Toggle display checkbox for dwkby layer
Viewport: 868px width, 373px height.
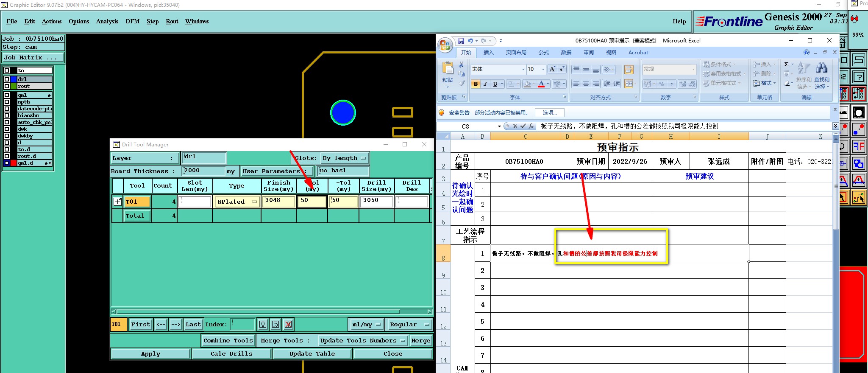pos(7,136)
